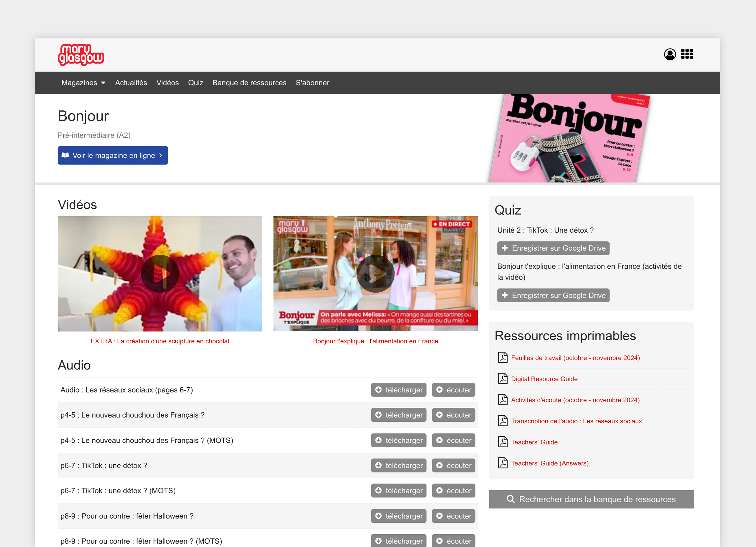Open EXTRA chocolate sculpture video title link
The image size is (756, 547).
[160, 341]
